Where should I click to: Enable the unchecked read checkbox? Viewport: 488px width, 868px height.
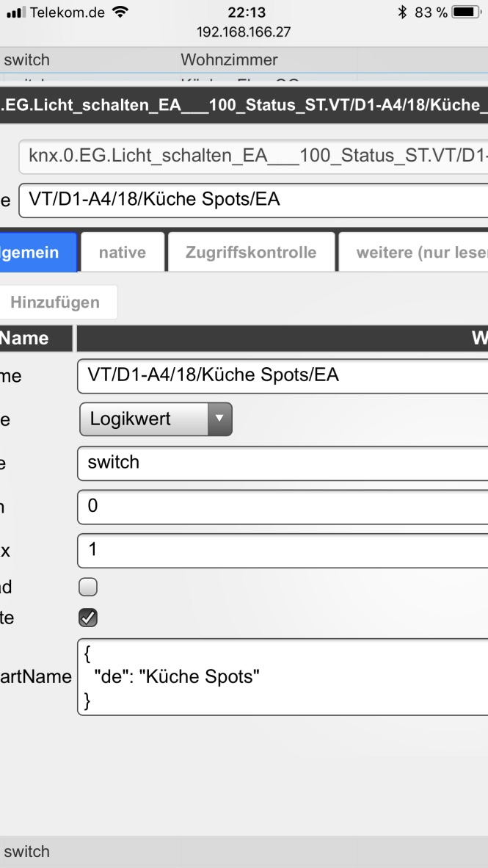click(x=88, y=587)
